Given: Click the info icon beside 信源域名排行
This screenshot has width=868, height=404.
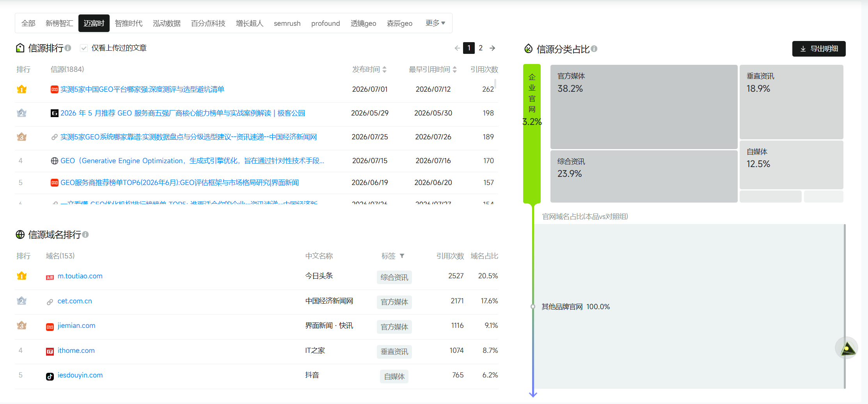Looking at the screenshot, I should pos(85,235).
